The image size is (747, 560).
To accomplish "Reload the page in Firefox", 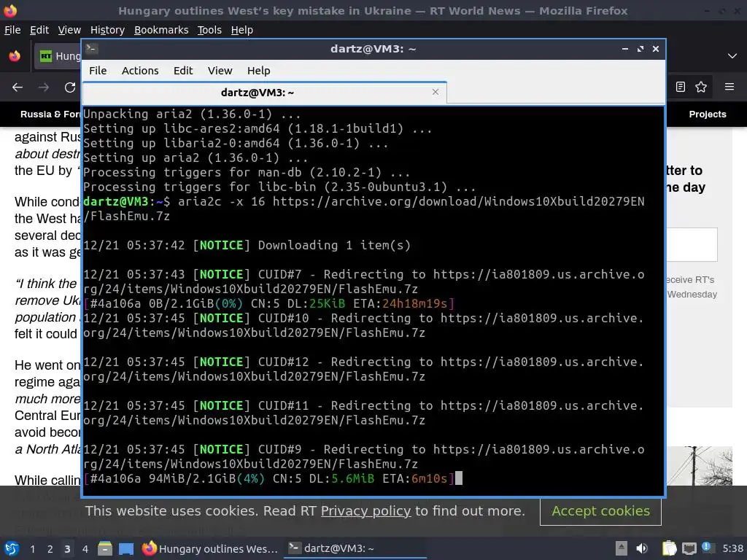I will point(70,87).
